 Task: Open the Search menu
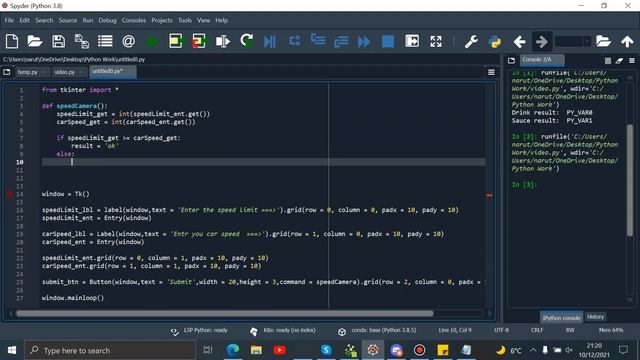pos(44,20)
